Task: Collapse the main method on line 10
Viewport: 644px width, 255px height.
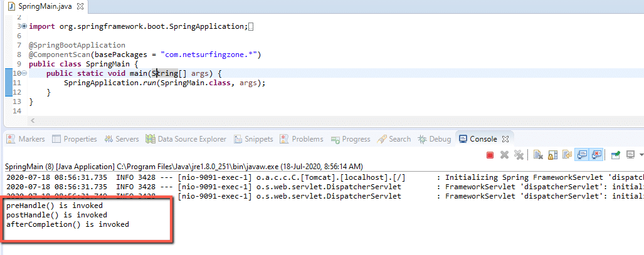Action: [24, 73]
